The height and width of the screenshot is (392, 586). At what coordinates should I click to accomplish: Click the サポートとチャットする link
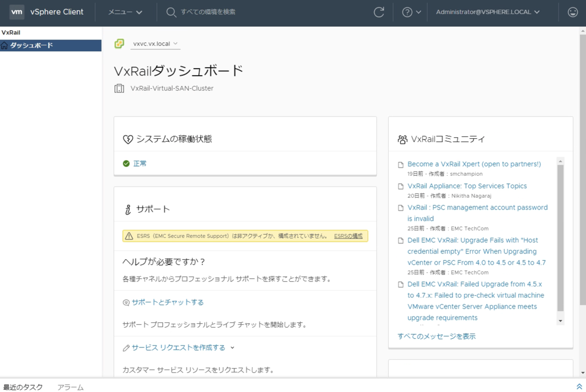[x=167, y=303]
